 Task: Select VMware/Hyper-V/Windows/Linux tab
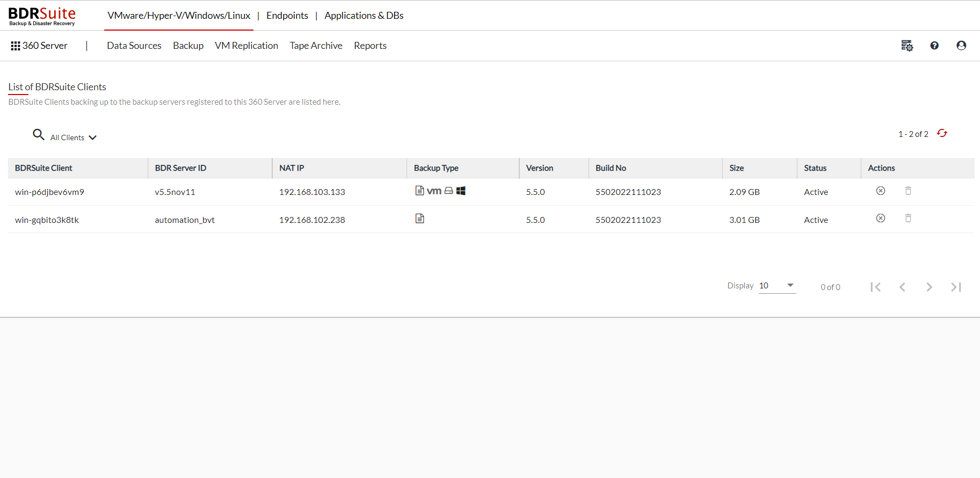[x=179, y=16]
